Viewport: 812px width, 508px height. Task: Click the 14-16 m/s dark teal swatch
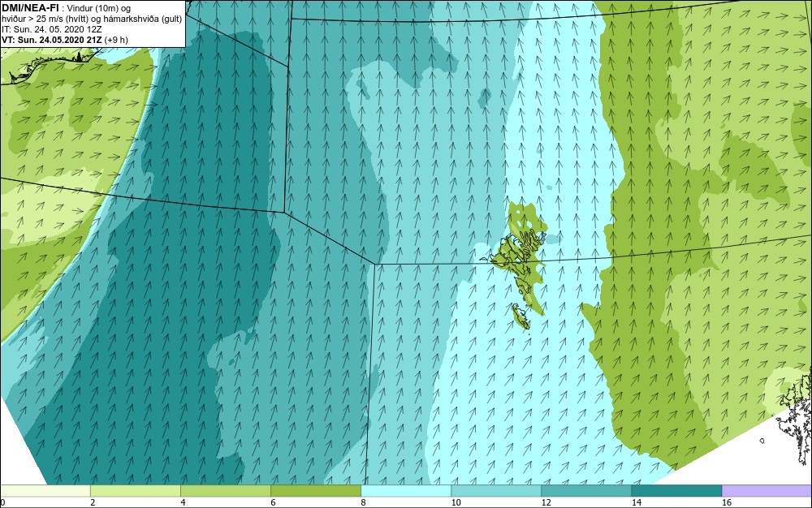[x=676, y=491]
